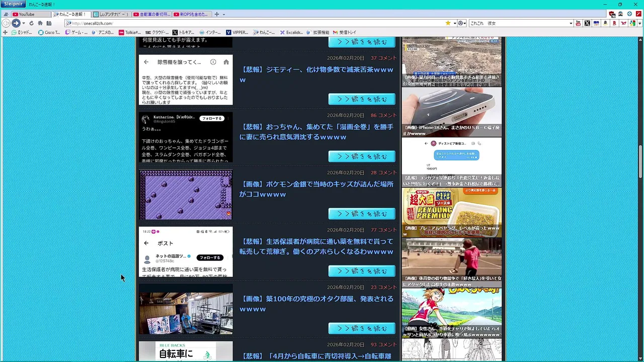Open the 37 コメント link
This screenshot has height=362, width=644.
pyautogui.click(x=384, y=58)
